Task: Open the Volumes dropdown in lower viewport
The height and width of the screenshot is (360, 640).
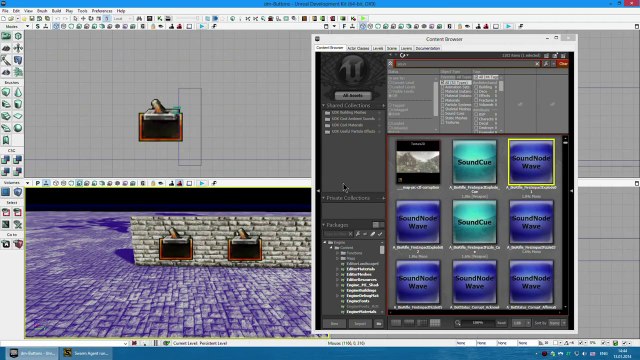Action: click(27, 183)
